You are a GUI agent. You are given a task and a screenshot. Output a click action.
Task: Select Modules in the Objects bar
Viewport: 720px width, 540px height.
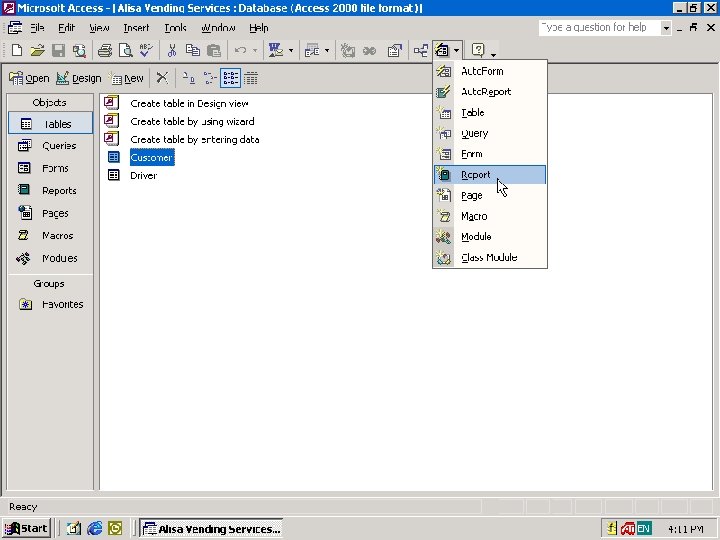[x=50, y=258]
